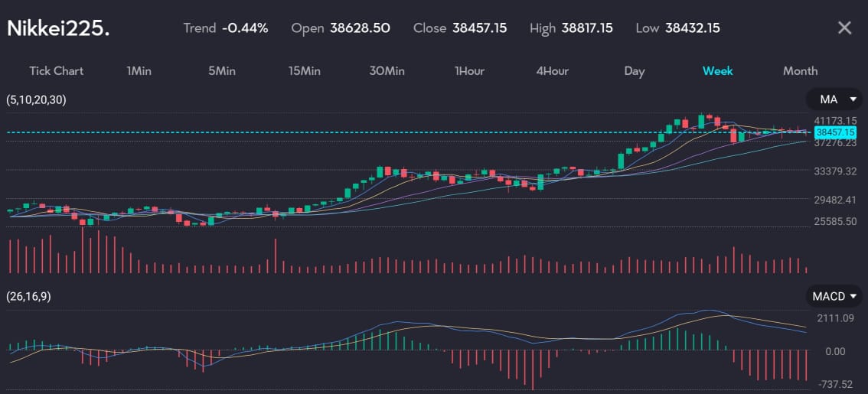This screenshot has height=394, width=868.
Task: Switch to the Month timeframe
Action: pos(800,71)
